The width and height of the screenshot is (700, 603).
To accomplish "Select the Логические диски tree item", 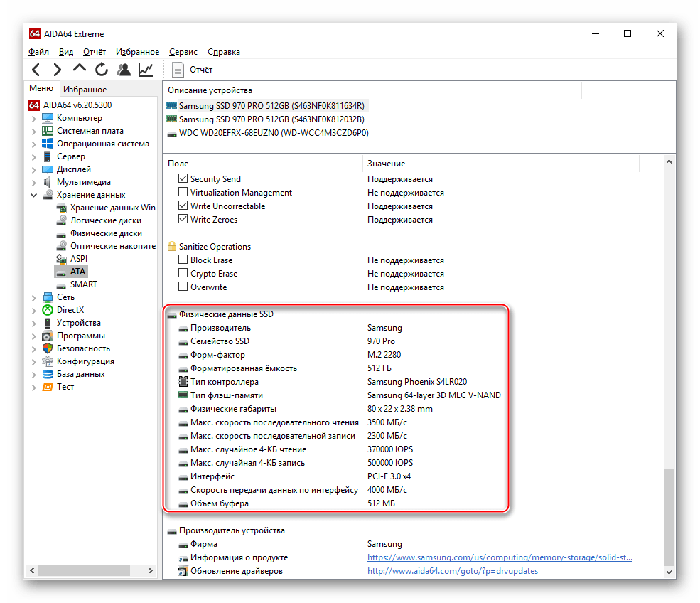I will click(106, 220).
